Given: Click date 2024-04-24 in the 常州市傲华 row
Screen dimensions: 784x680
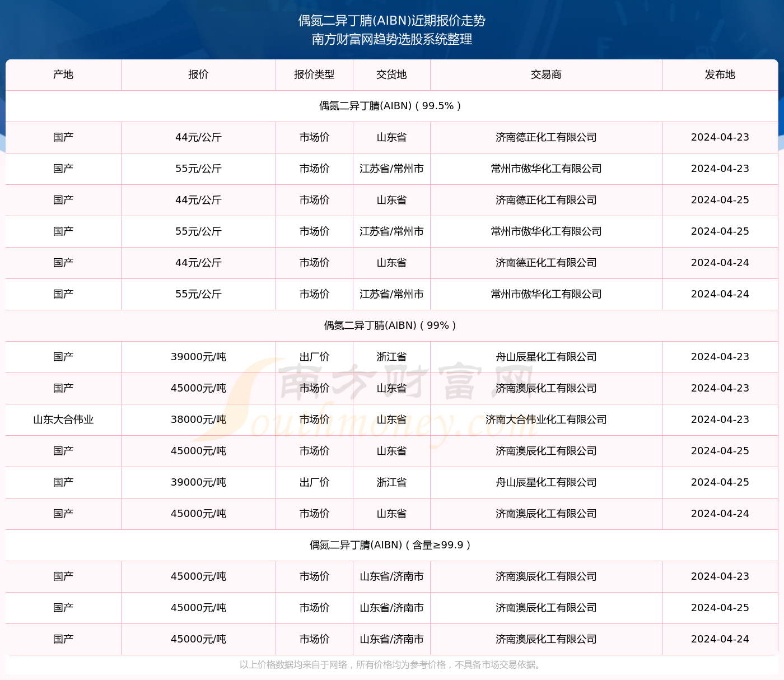Looking at the screenshot, I should coord(720,294).
